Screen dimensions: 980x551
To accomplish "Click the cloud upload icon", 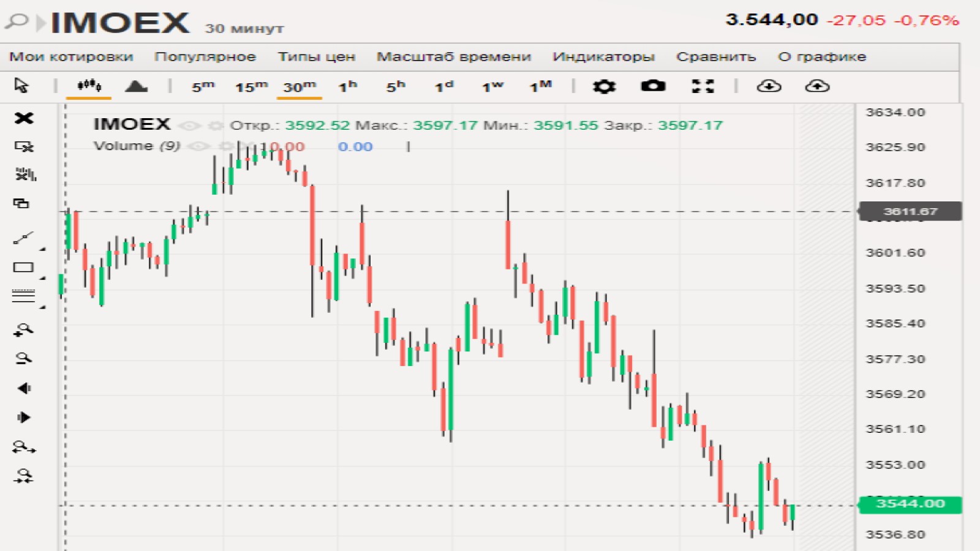I will pyautogui.click(x=817, y=86).
